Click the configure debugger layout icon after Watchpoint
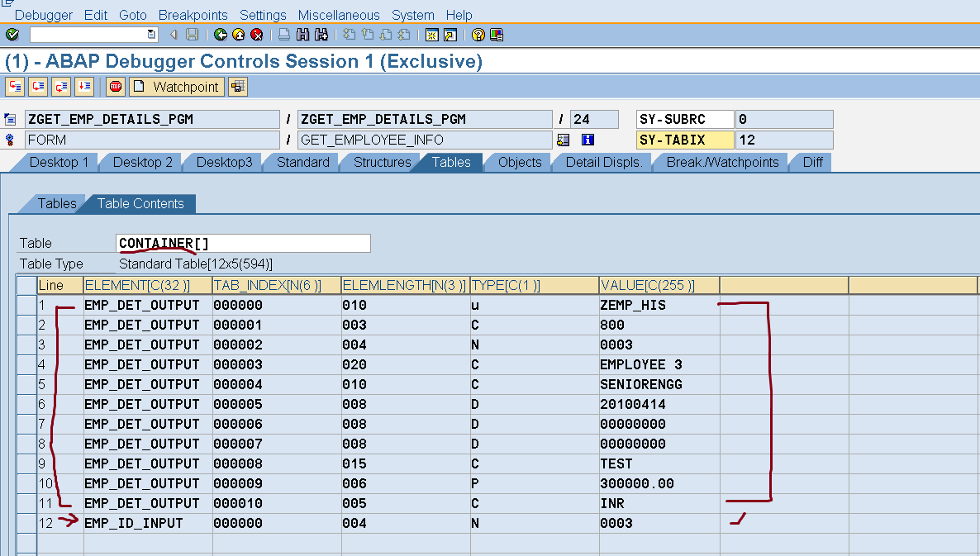 [238, 86]
